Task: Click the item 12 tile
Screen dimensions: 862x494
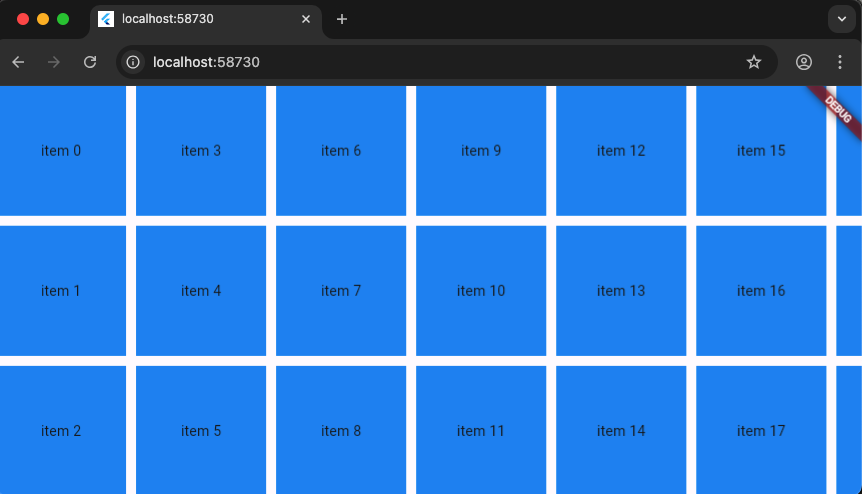Action: tap(621, 151)
